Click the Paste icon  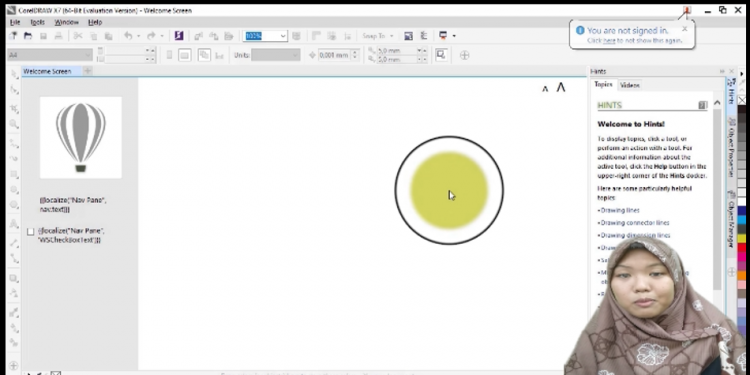click(109, 36)
